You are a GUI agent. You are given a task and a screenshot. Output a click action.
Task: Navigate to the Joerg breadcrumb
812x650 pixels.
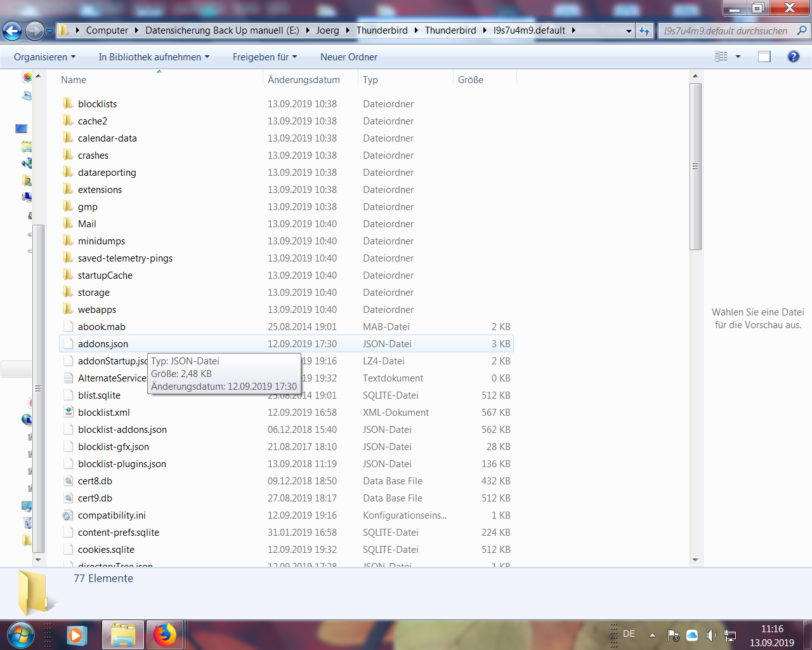327,30
